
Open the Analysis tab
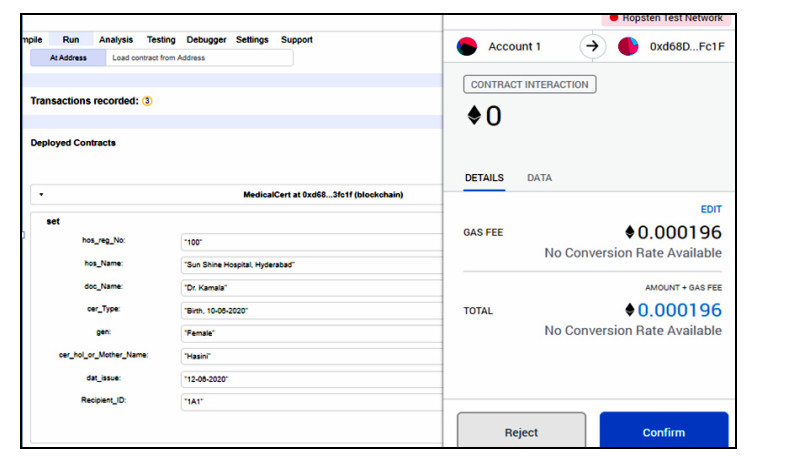coord(116,40)
